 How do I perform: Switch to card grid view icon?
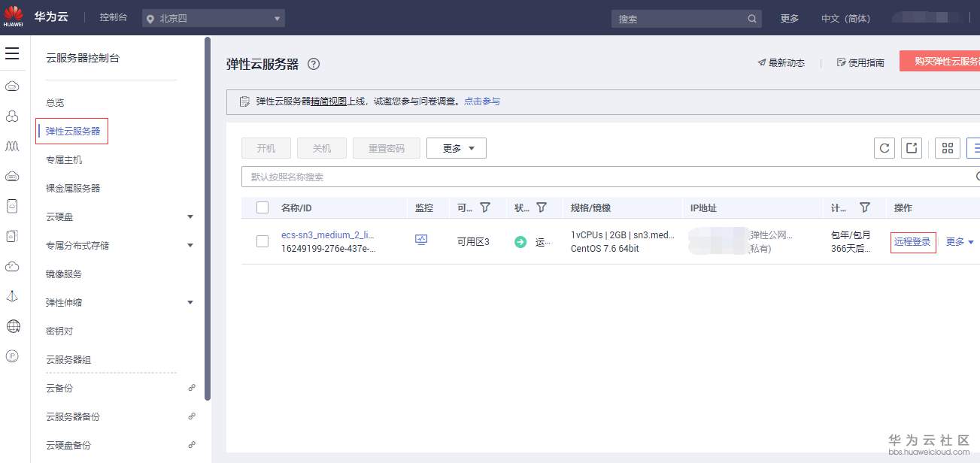tap(948, 148)
